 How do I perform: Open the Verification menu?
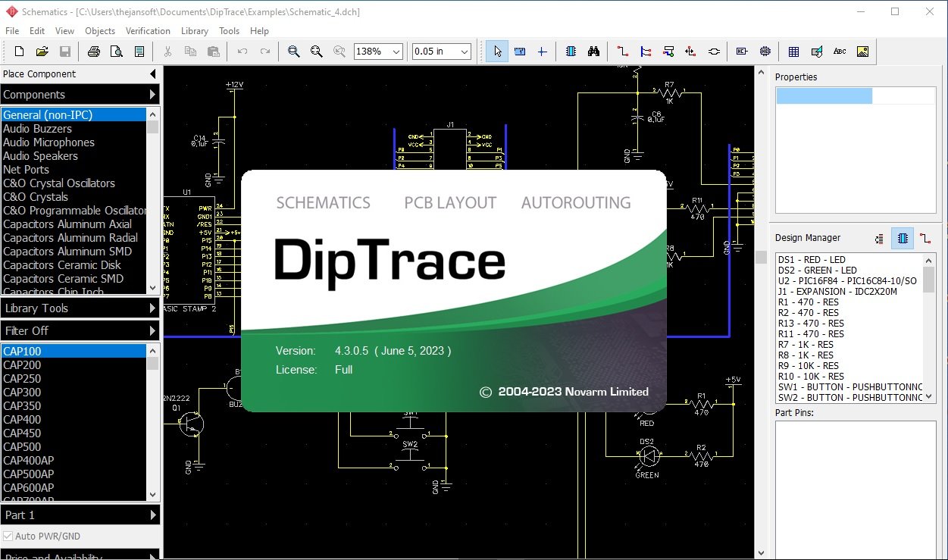point(148,31)
